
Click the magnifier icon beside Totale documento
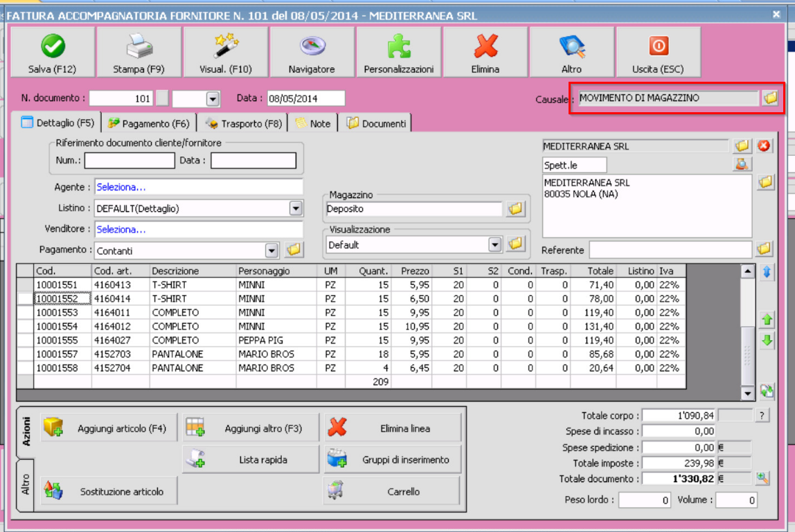coord(762,478)
